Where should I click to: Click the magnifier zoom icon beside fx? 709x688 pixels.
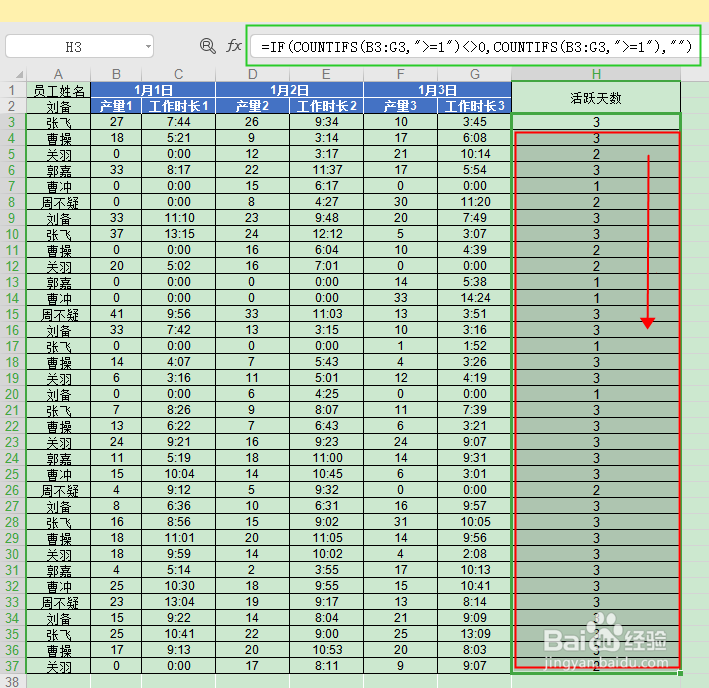(x=208, y=46)
